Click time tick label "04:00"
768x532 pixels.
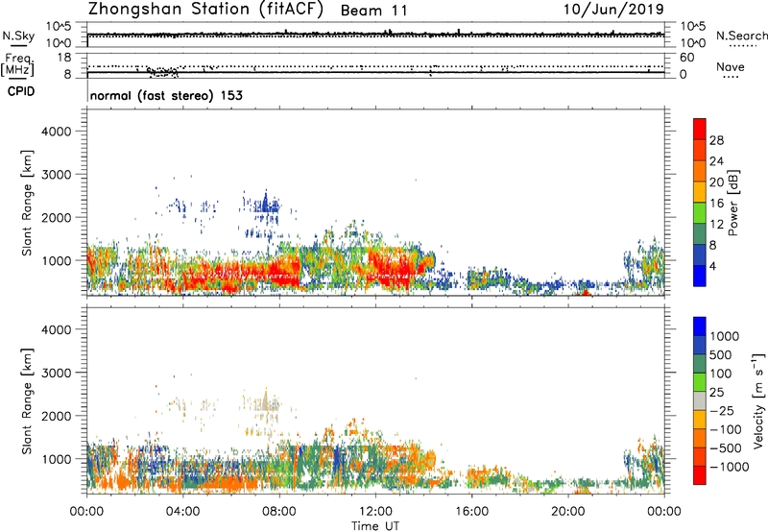(182, 512)
